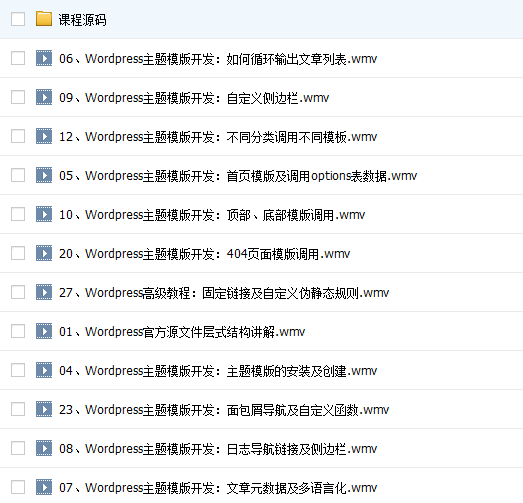Screen dimensions: 523x503
Task: Click video icon for 20 404页面模版调用
Action: (44, 253)
